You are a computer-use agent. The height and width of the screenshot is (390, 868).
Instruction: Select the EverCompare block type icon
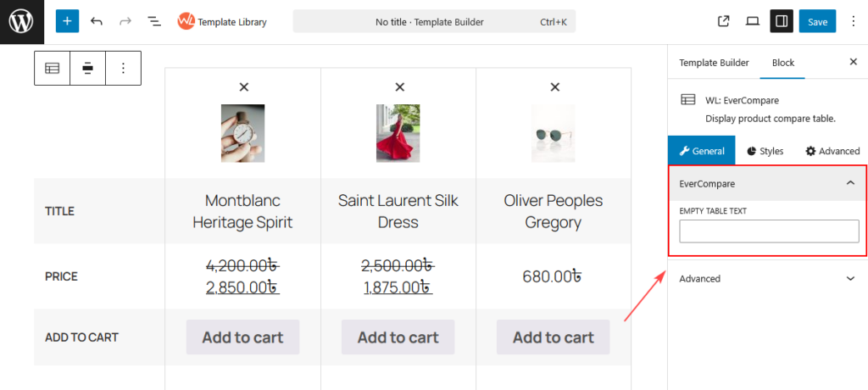click(x=52, y=68)
